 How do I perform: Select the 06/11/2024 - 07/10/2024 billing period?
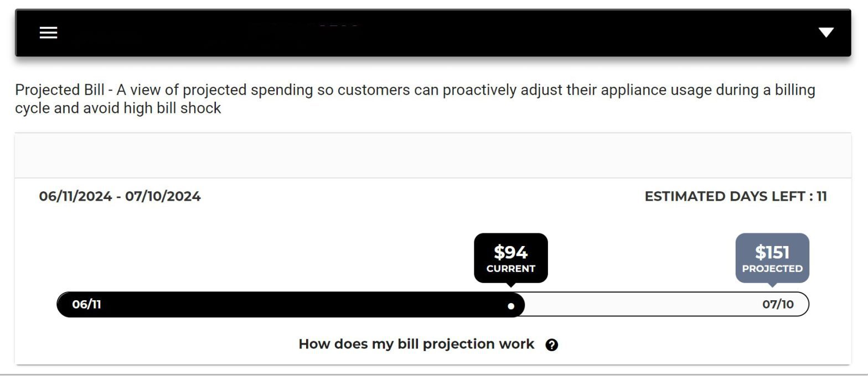coord(120,196)
